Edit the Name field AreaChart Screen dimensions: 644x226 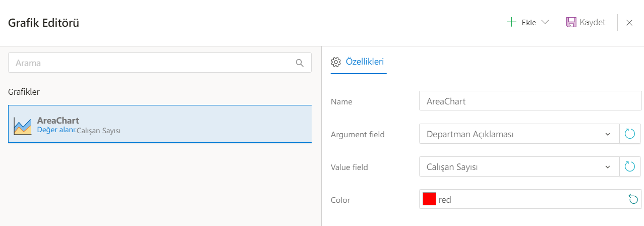tap(530, 101)
